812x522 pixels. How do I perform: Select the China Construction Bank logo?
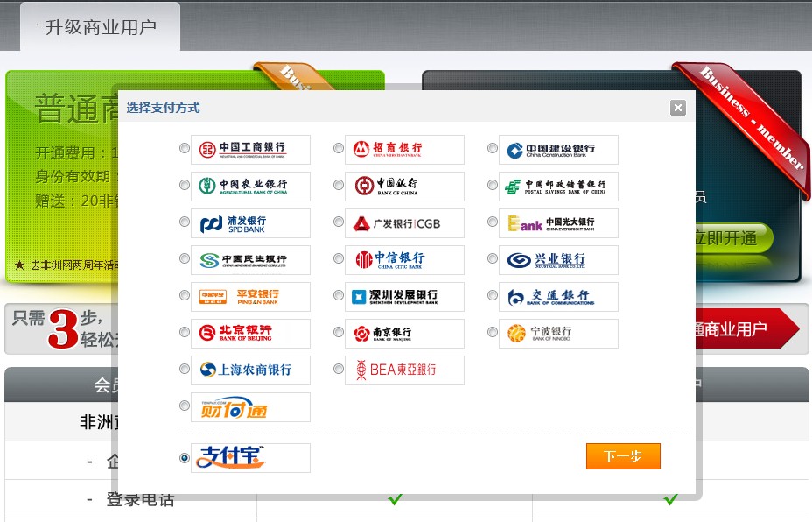[x=558, y=149]
